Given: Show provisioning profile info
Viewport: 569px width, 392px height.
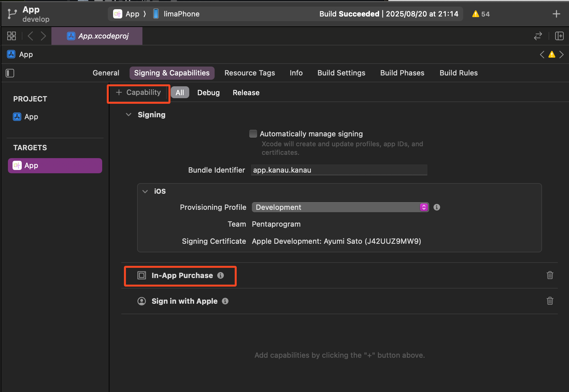Looking at the screenshot, I should (437, 207).
